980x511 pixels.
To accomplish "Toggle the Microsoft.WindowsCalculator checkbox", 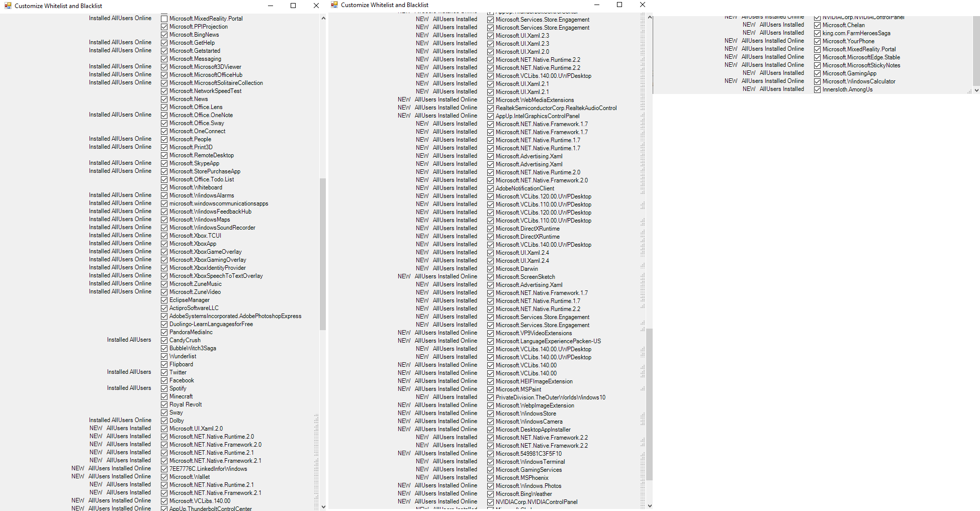I will pos(817,81).
